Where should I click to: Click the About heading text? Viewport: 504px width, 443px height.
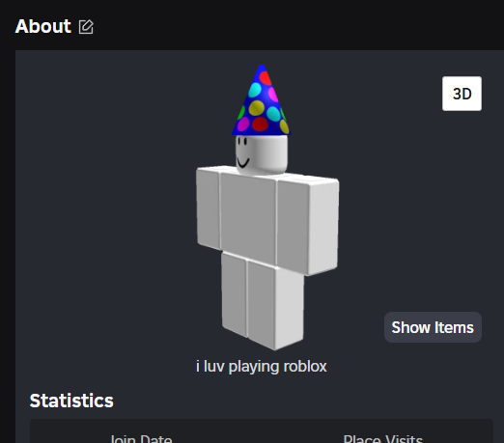(x=43, y=26)
